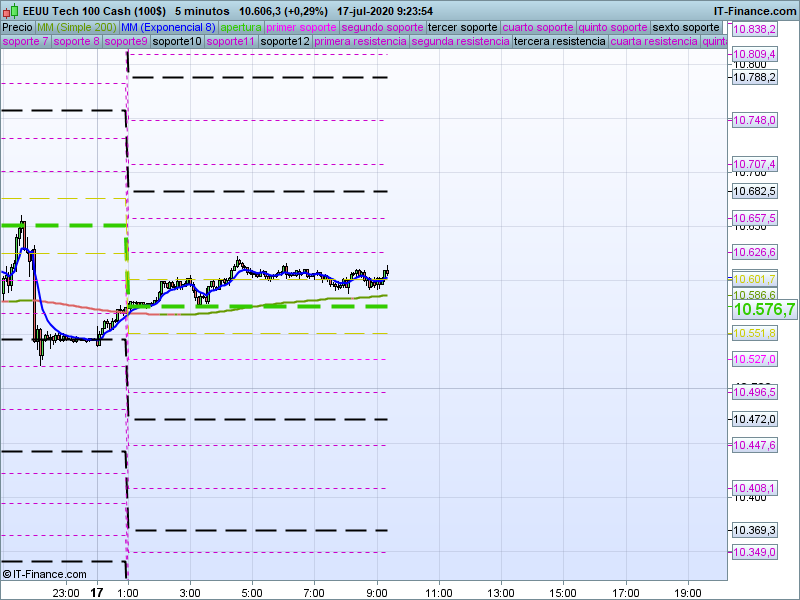Select the segunda resistencia label

(460, 41)
